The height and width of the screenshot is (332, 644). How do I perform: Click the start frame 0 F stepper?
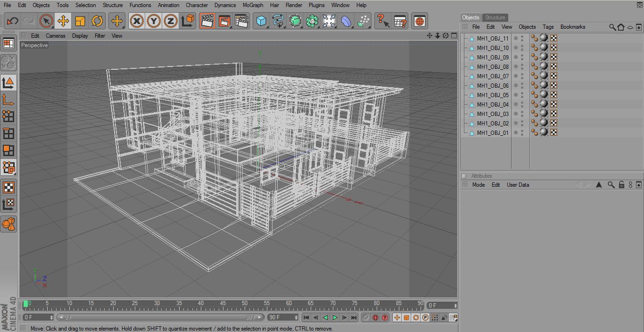51,317
